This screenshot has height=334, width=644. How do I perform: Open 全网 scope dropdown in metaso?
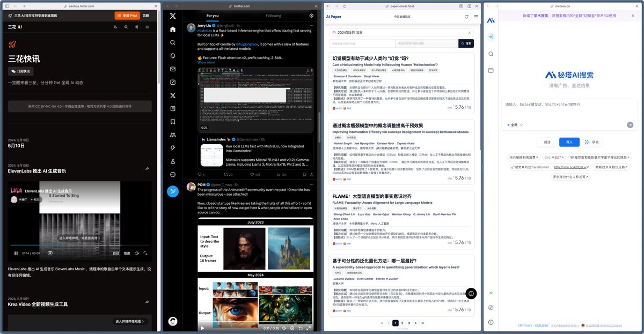click(515, 125)
